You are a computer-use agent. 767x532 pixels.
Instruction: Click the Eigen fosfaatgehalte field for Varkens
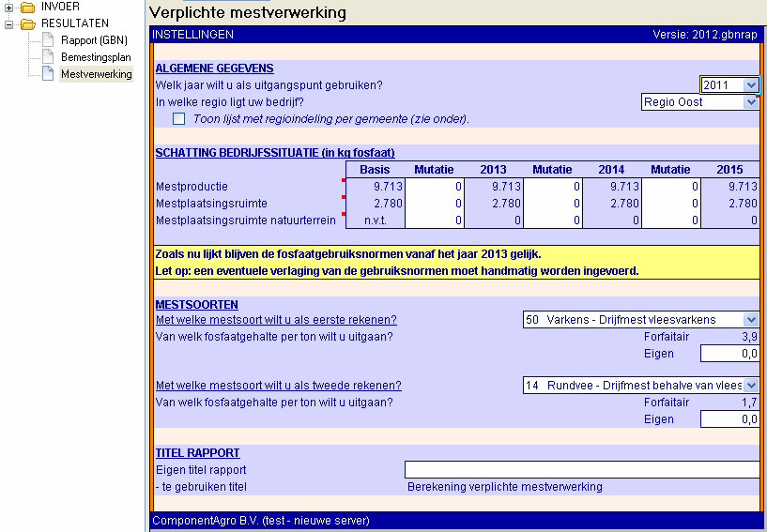click(x=729, y=354)
